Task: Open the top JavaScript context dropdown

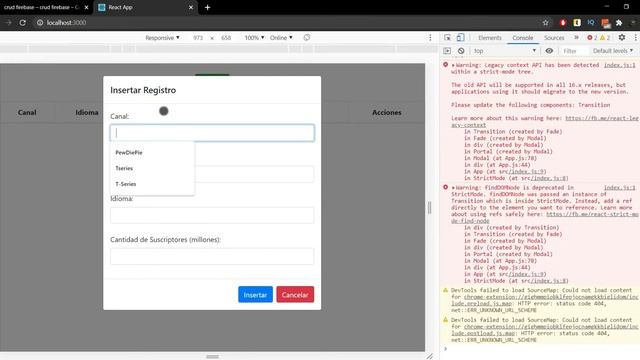Action: tap(504, 51)
